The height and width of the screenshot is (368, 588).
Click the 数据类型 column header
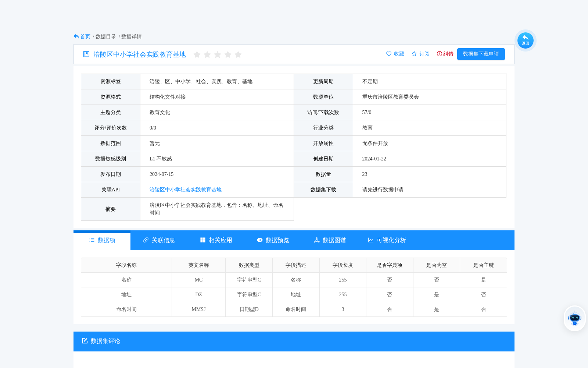249,265
